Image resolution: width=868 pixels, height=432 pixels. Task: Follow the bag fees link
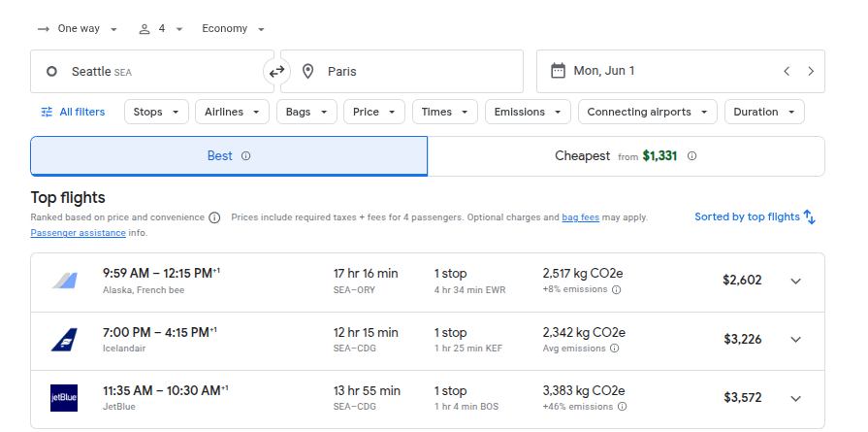(x=580, y=217)
